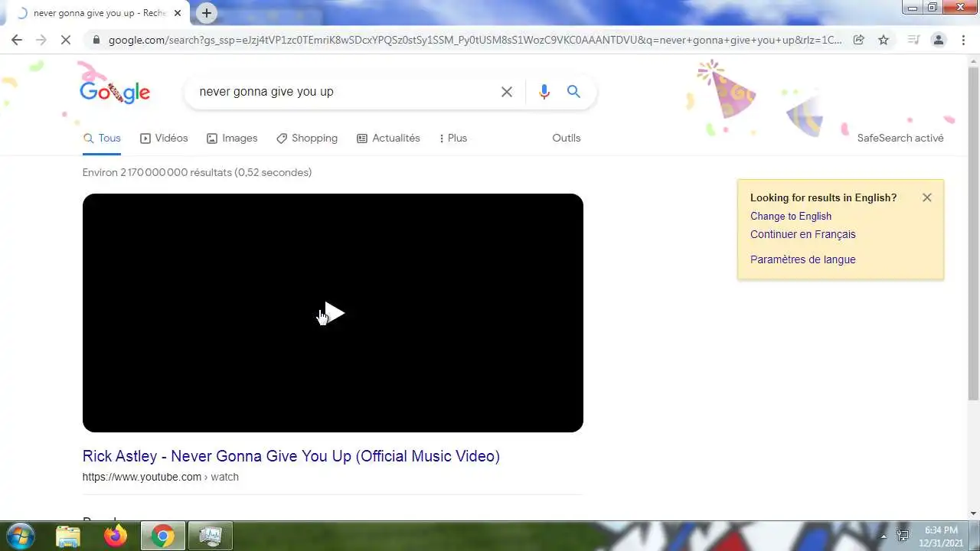Click the scroll down arrow
The width and height of the screenshot is (980, 551).
pyautogui.click(x=973, y=514)
